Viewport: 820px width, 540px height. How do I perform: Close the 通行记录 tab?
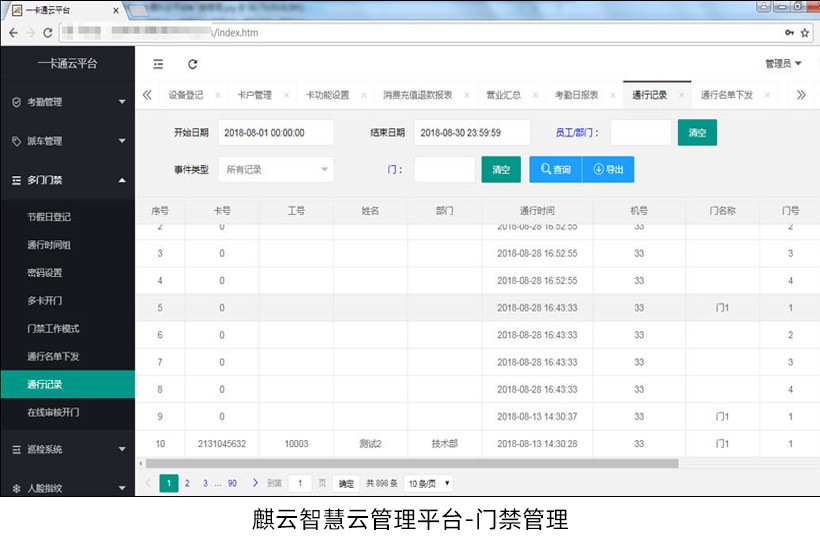pos(681,96)
